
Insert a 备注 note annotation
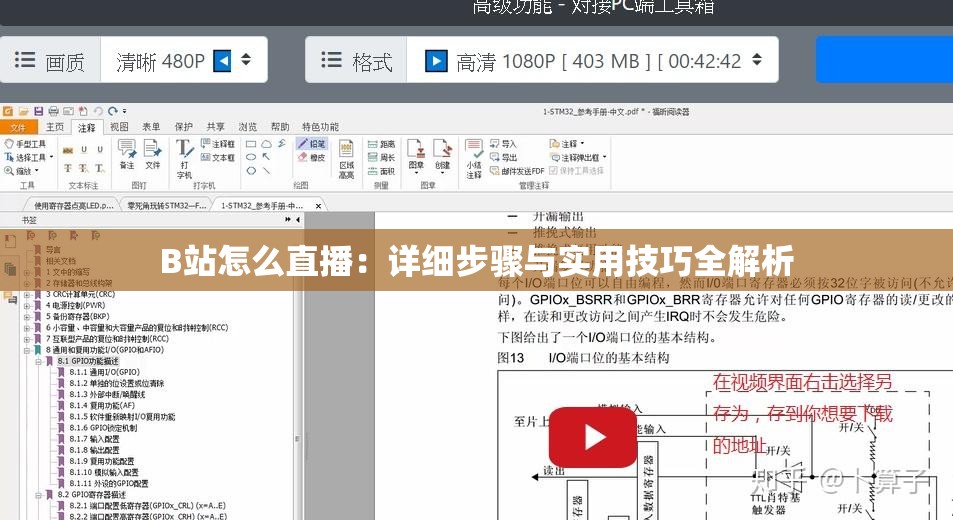point(127,154)
